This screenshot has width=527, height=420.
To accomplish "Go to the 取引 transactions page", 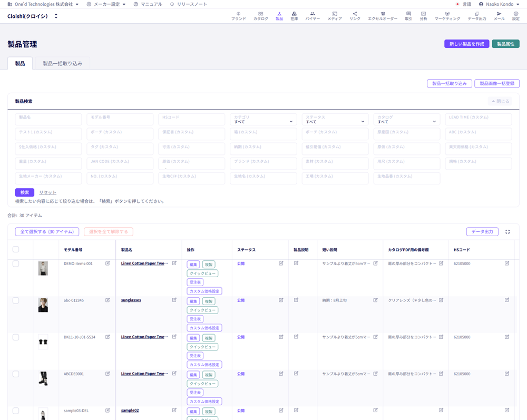I will tap(408, 16).
